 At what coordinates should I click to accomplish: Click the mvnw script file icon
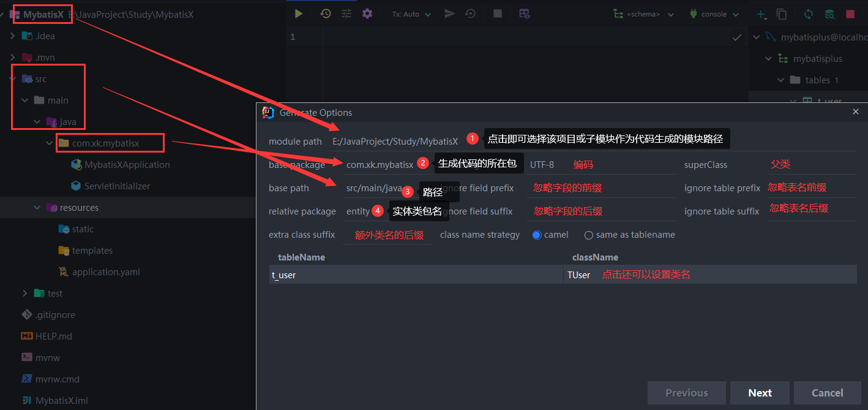click(27, 357)
